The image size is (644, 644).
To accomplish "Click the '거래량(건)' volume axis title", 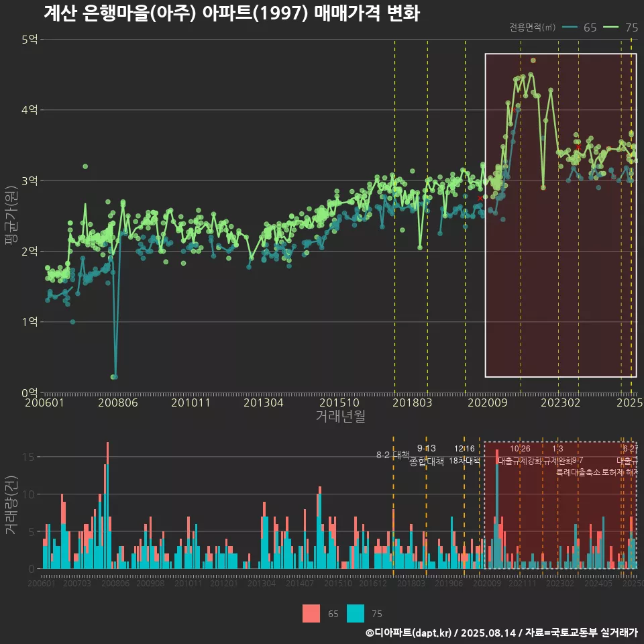I will (x=11, y=505).
